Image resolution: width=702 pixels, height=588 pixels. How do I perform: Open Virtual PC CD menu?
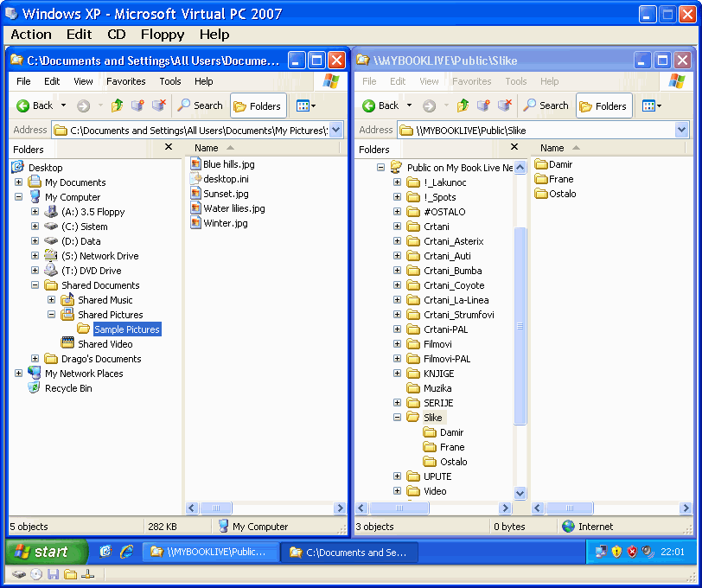click(x=117, y=35)
